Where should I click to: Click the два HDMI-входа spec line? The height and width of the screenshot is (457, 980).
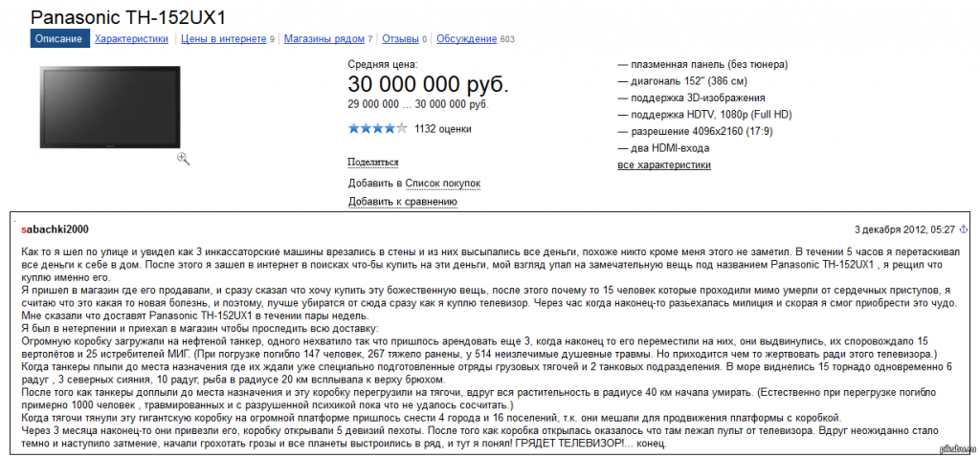(663, 148)
